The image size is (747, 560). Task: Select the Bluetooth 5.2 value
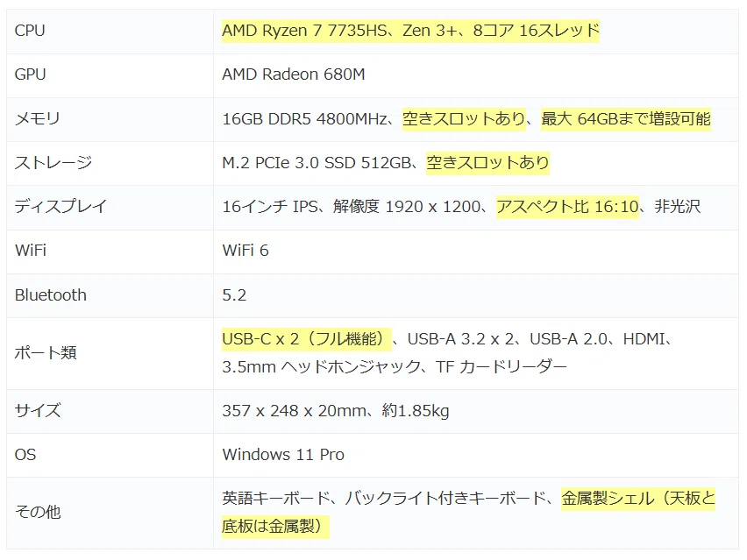pyautogui.click(x=234, y=295)
